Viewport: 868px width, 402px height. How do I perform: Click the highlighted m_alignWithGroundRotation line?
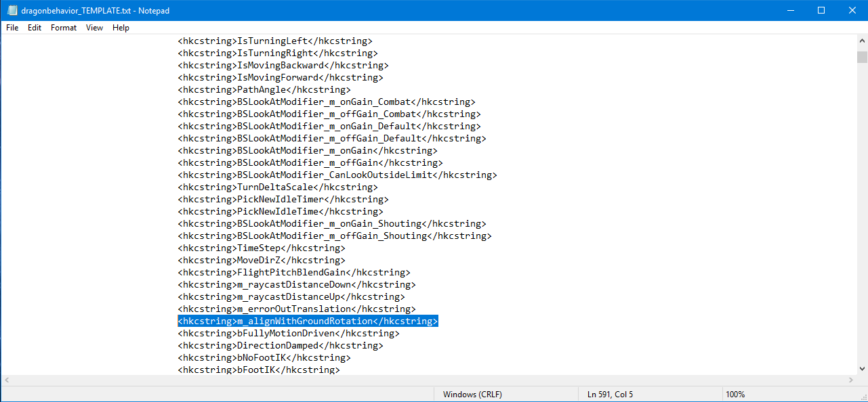click(x=308, y=321)
